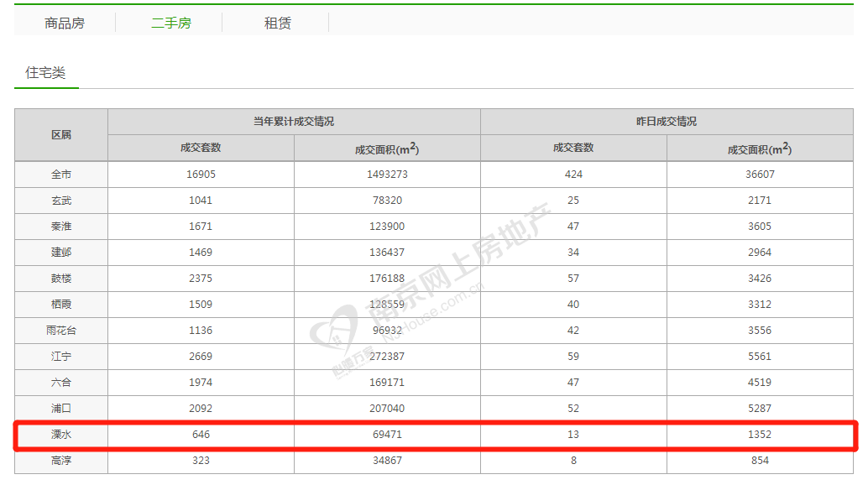Click the 当年累计成交情况 header
Viewport: 868px width, 485px height.
[x=294, y=122]
